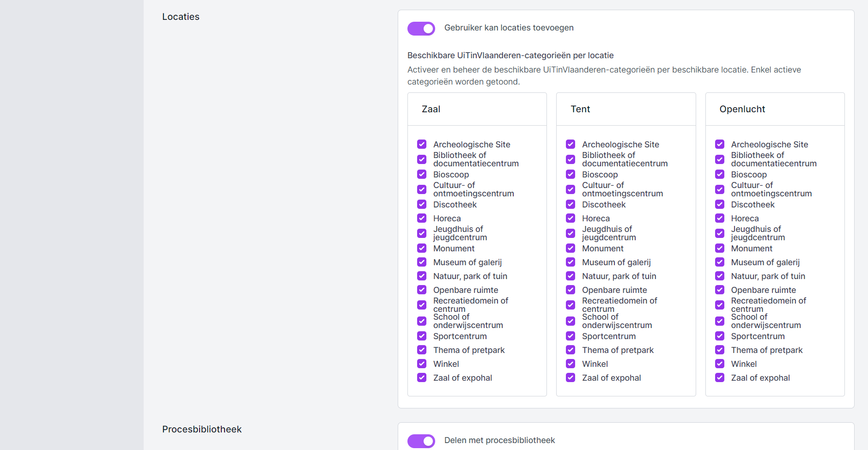Uncheck Discotheek in the Openlucht column
This screenshot has height=450, width=868.
pos(720,204)
